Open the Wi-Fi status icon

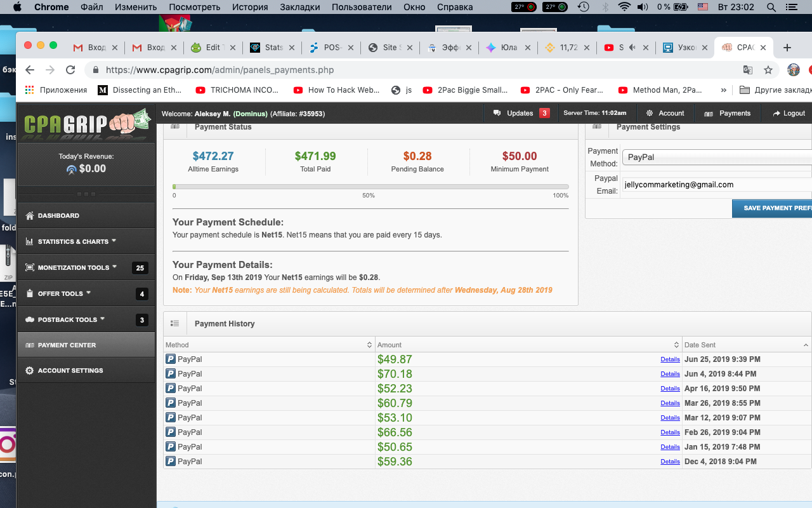(624, 7)
